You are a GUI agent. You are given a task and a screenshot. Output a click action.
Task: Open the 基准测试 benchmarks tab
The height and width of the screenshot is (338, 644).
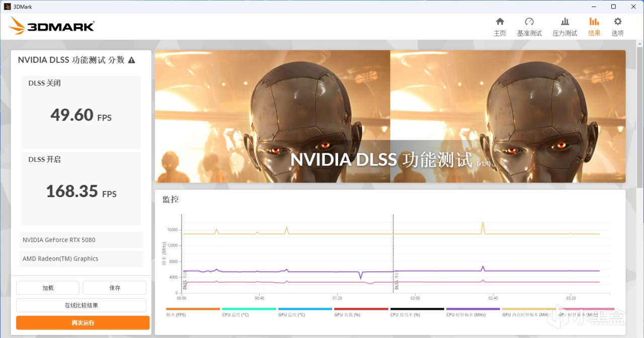pos(529,27)
